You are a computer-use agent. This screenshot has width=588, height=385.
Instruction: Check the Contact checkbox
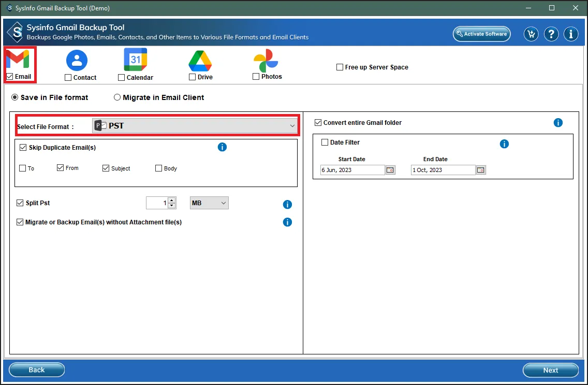click(68, 78)
